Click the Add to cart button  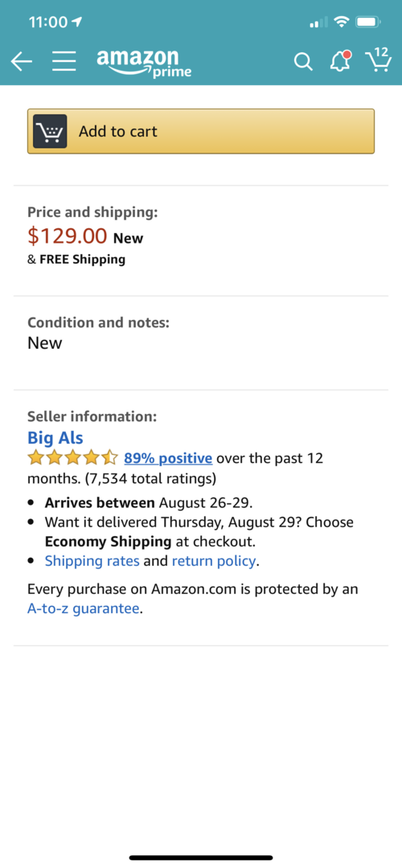[201, 131]
